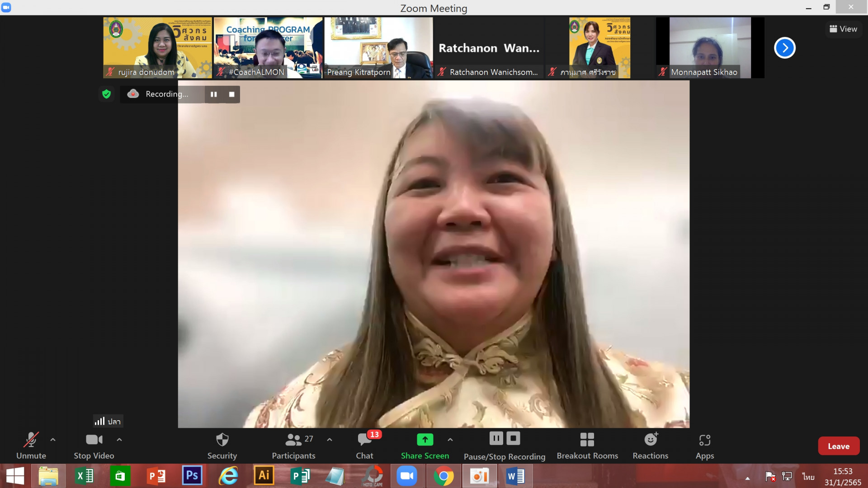The image size is (868, 488).
Task: Expand Share Screen options arrow
Action: (x=450, y=440)
